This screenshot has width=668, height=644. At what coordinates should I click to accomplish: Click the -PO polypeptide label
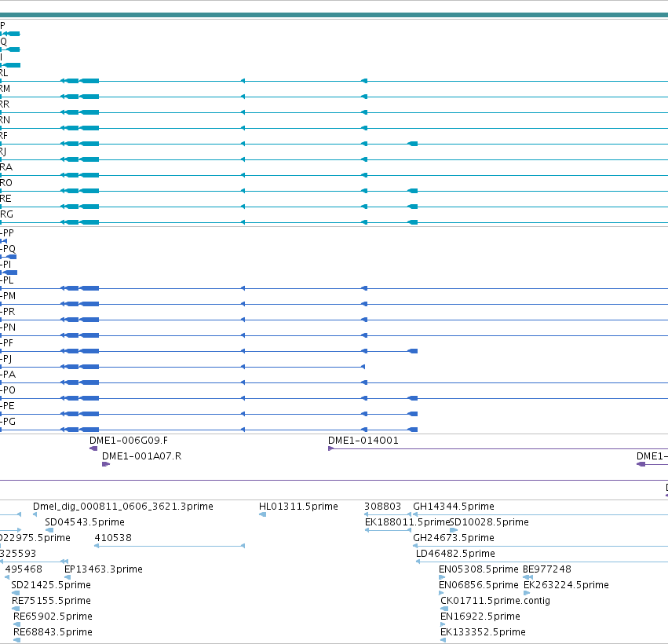click(8, 390)
